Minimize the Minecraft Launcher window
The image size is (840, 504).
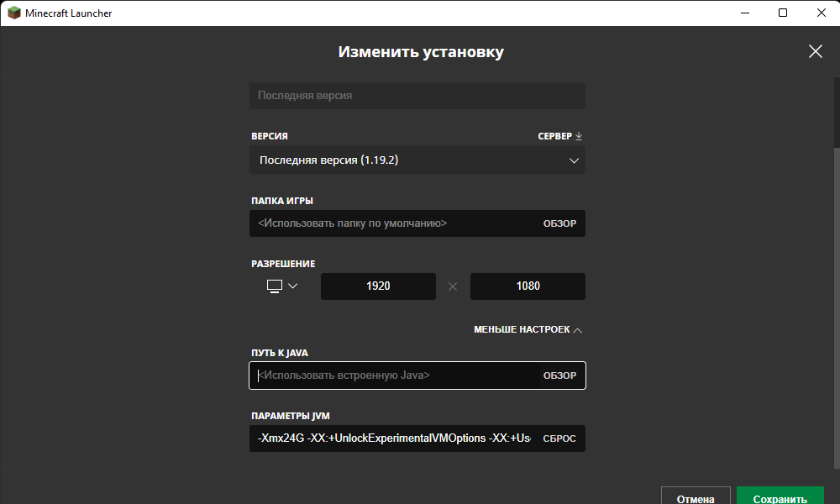pos(744,13)
